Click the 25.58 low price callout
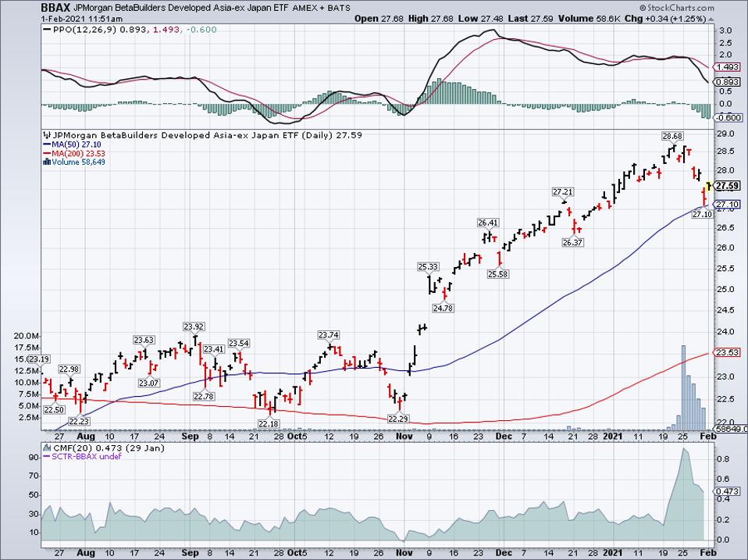 (x=497, y=274)
